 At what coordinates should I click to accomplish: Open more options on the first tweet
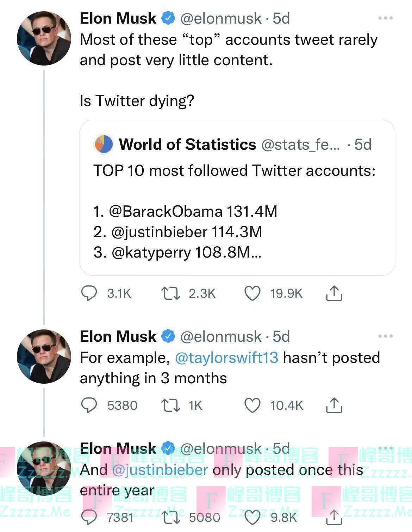(x=385, y=18)
